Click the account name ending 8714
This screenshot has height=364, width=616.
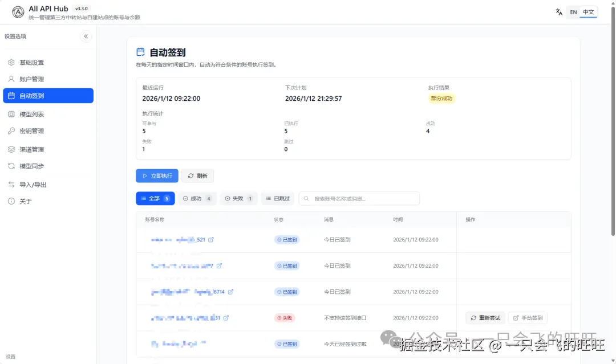click(x=188, y=292)
